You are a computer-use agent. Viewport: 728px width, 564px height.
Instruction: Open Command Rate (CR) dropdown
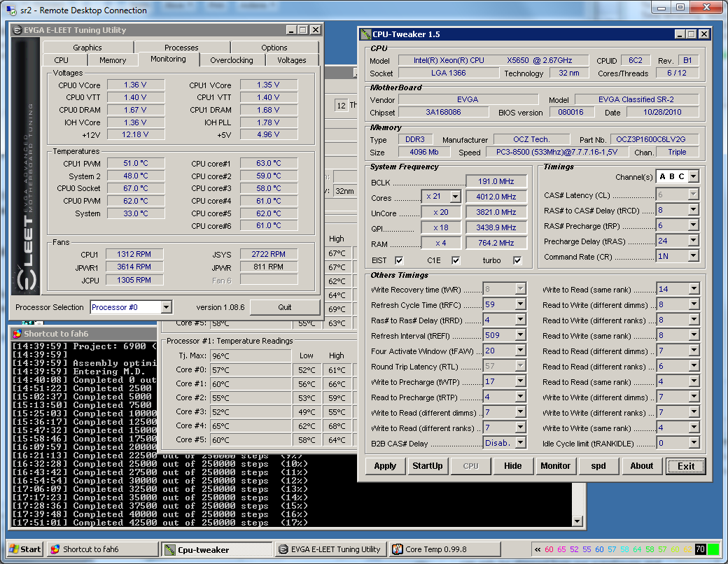[693, 256]
